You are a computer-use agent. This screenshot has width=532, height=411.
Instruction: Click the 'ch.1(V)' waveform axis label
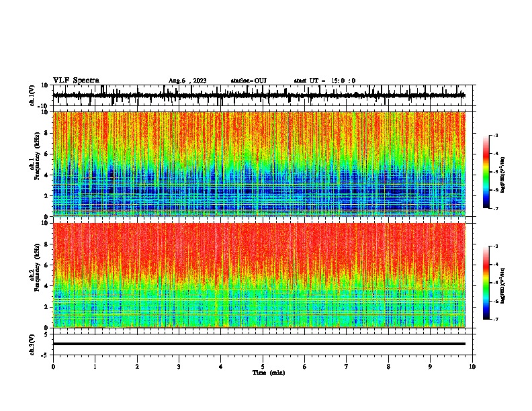pyautogui.click(x=32, y=95)
